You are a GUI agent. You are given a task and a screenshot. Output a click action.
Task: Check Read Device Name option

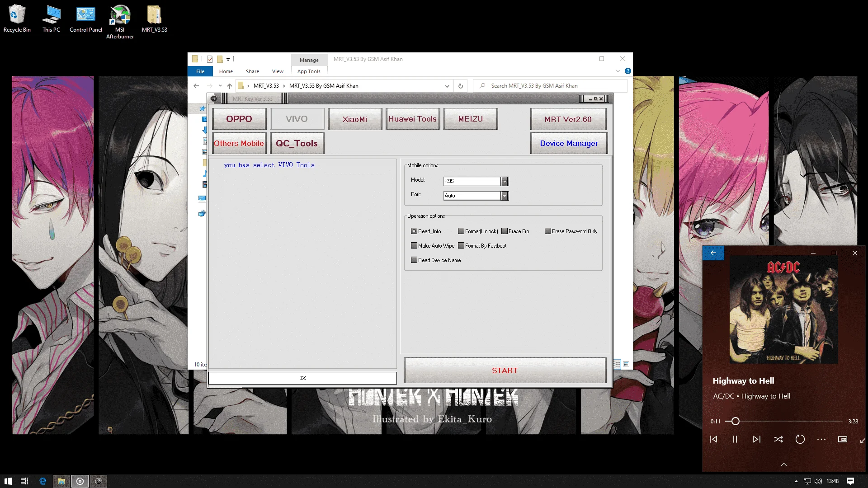(414, 260)
